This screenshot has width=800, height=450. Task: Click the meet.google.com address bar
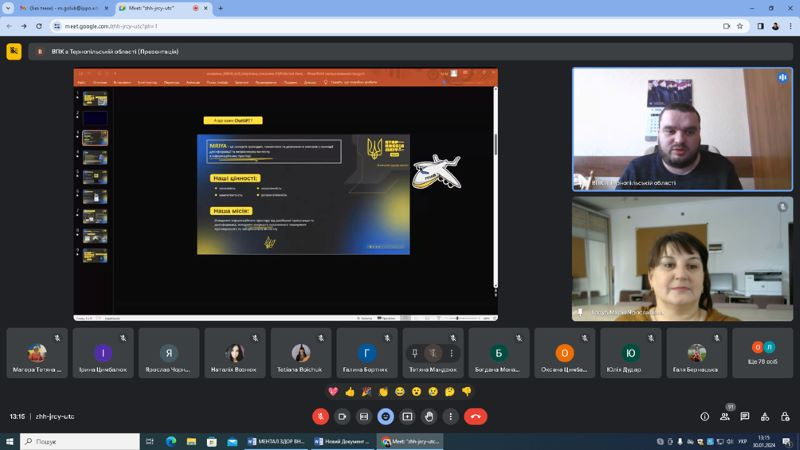[388, 26]
